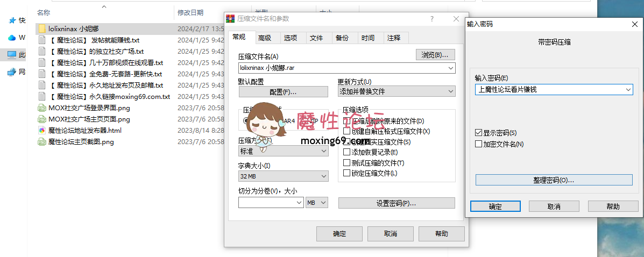Click the WinRAR icon in dialog title bar

pyautogui.click(x=231, y=18)
